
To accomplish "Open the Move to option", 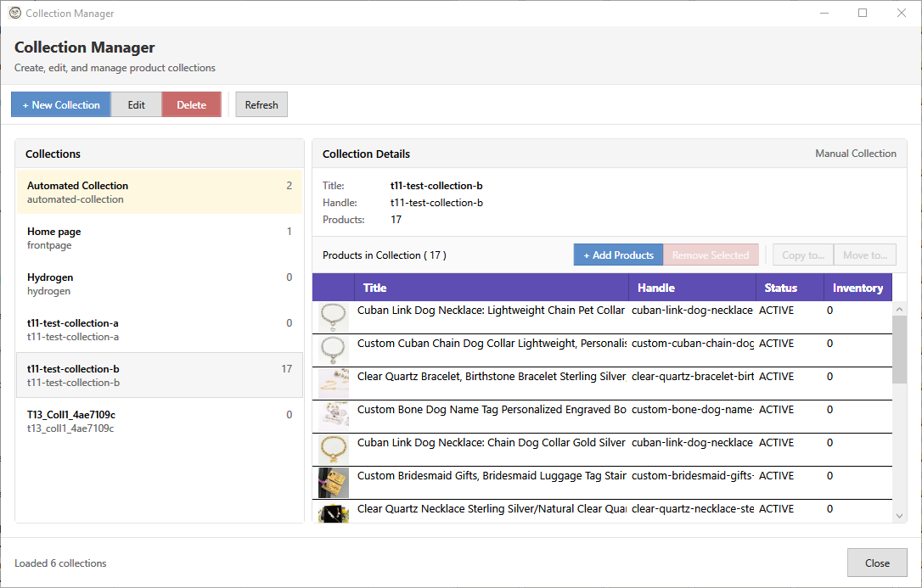I will 864,254.
